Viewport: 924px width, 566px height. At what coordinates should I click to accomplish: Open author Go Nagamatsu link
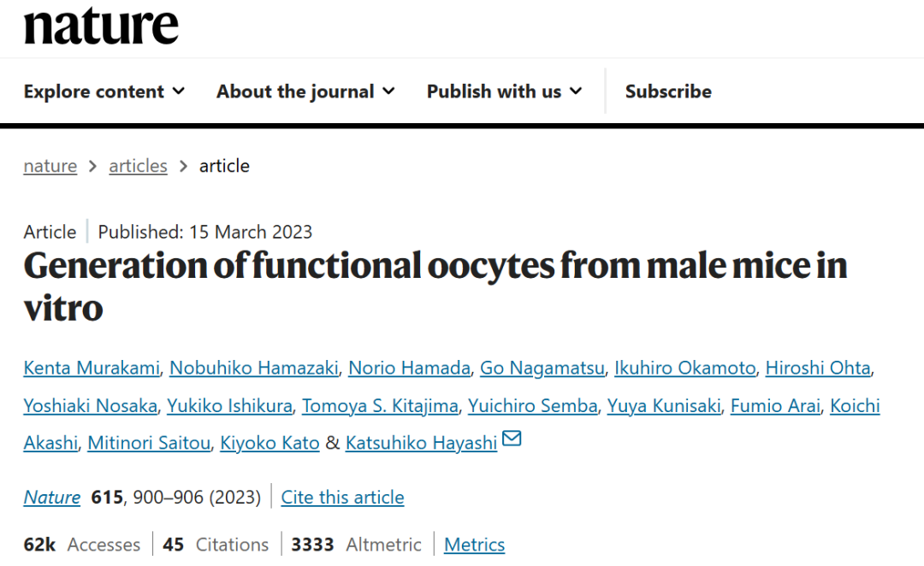point(542,368)
